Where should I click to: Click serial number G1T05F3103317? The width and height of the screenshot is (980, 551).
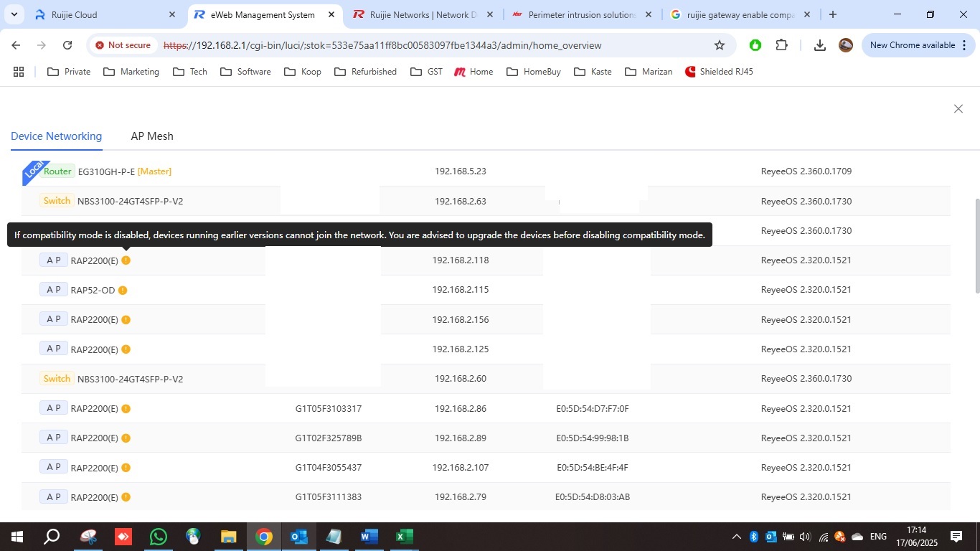[x=329, y=409]
